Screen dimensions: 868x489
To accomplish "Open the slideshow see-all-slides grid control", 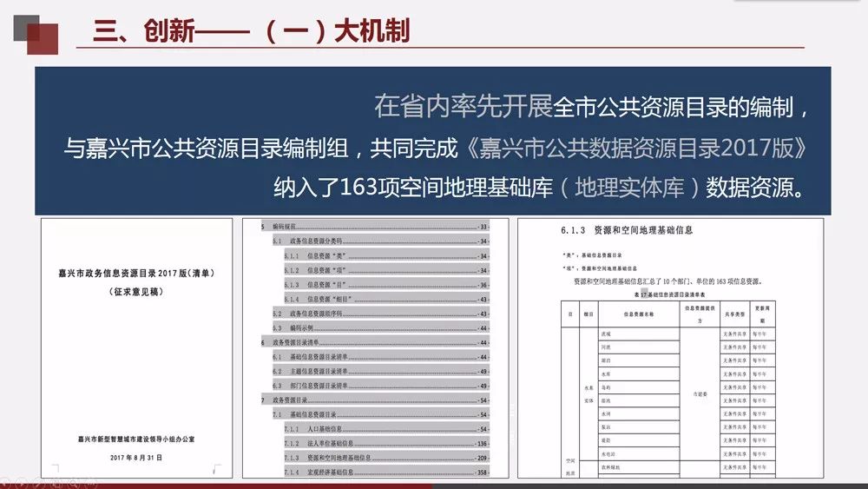I will pyautogui.click(x=56, y=483).
